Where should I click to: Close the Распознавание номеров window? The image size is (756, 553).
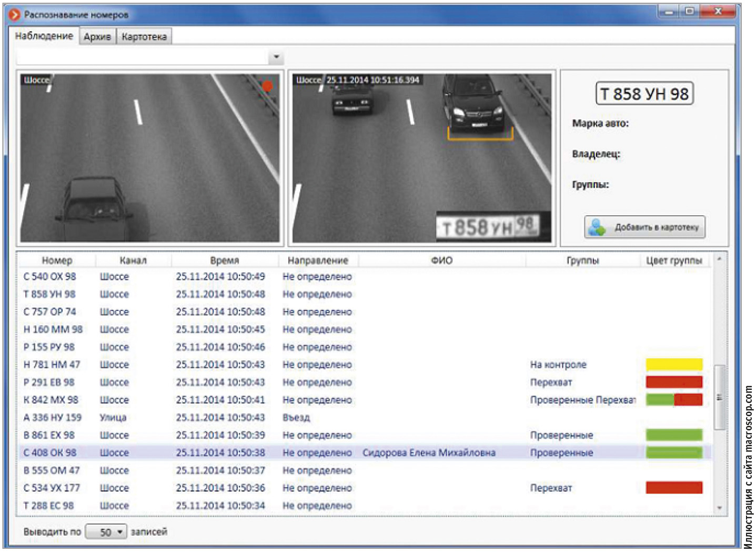(718, 11)
